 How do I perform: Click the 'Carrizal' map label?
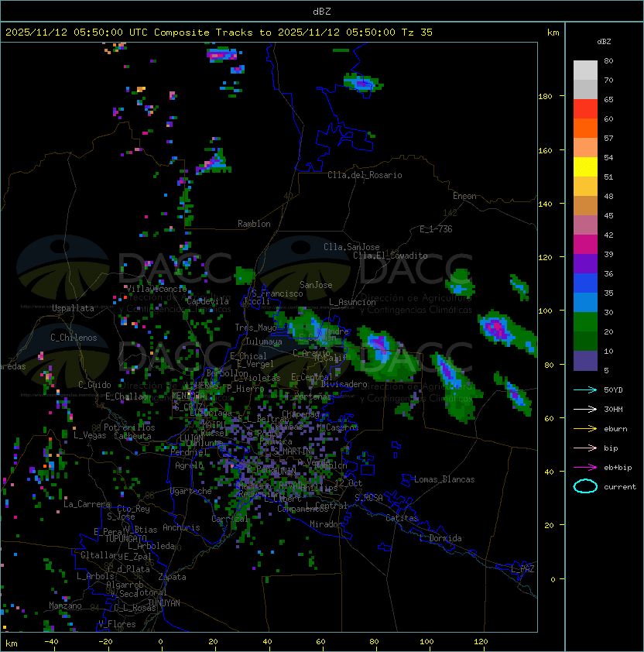click(x=230, y=519)
